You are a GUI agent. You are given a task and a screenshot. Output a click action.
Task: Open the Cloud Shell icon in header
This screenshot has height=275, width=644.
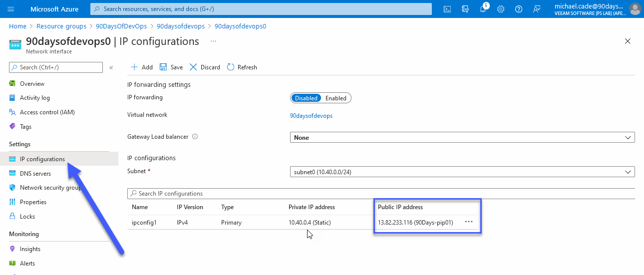click(x=448, y=9)
